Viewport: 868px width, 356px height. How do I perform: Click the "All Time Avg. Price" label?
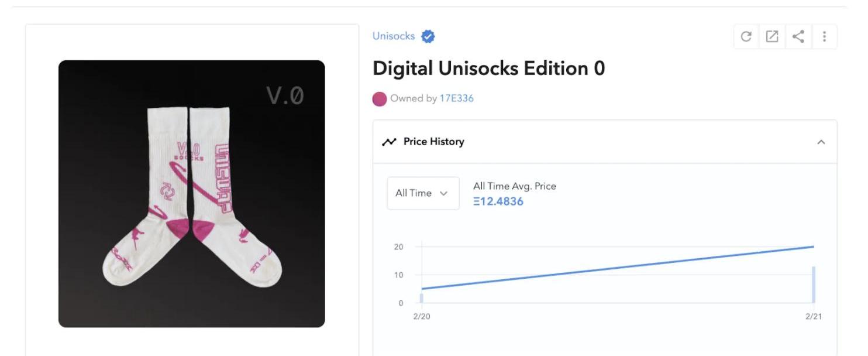click(514, 186)
